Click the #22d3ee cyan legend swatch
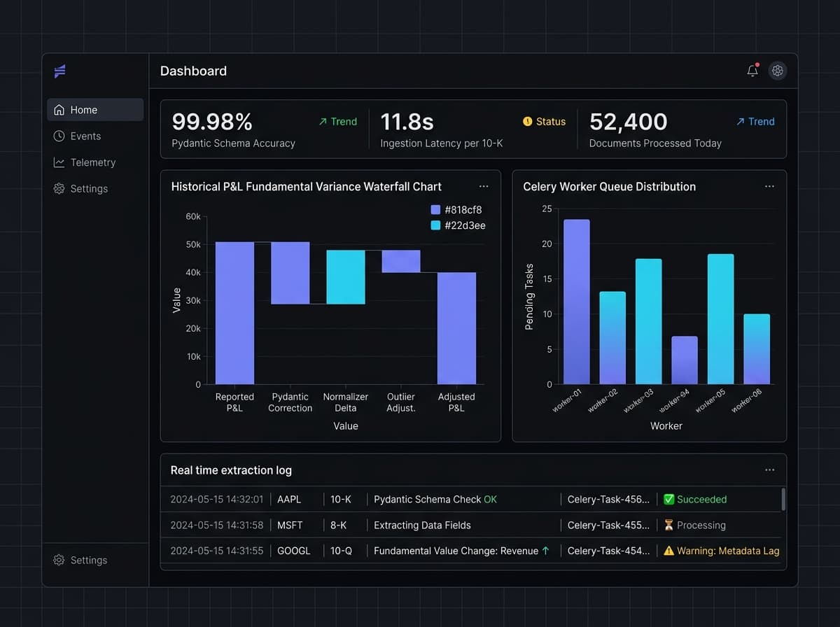This screenshot has height=627, width=840. click(436, 226)
